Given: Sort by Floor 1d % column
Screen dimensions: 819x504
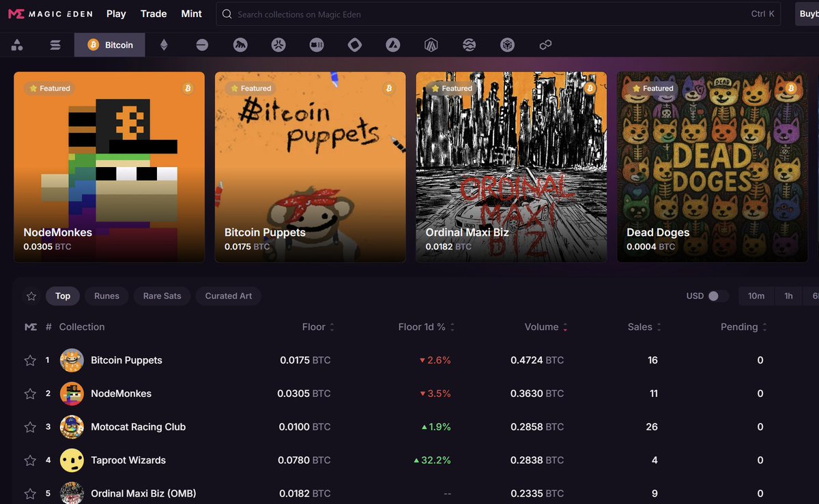Looking at the screenshot, I should point(427,327).
